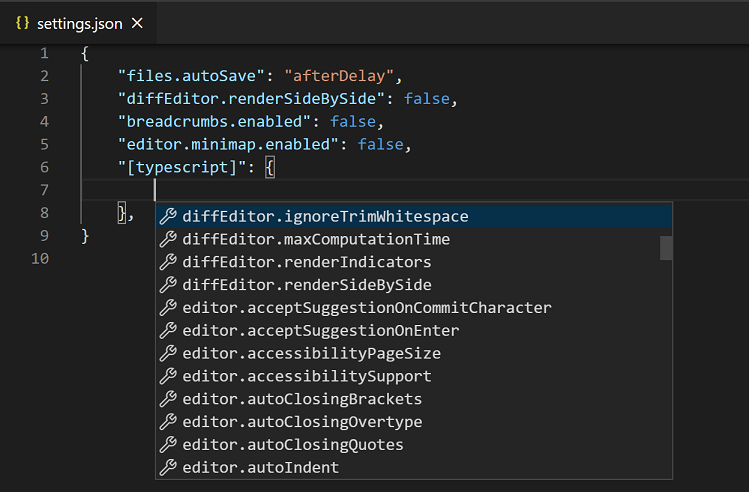Click the wrench icon beside editor.autoIndent

click(168, 467)
